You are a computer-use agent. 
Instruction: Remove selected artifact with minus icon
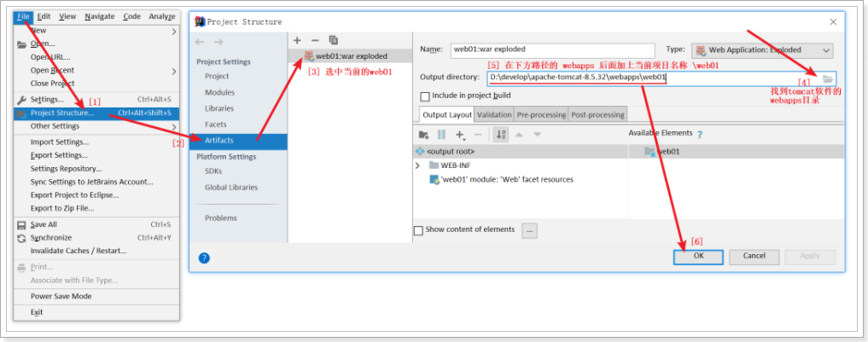315,40
